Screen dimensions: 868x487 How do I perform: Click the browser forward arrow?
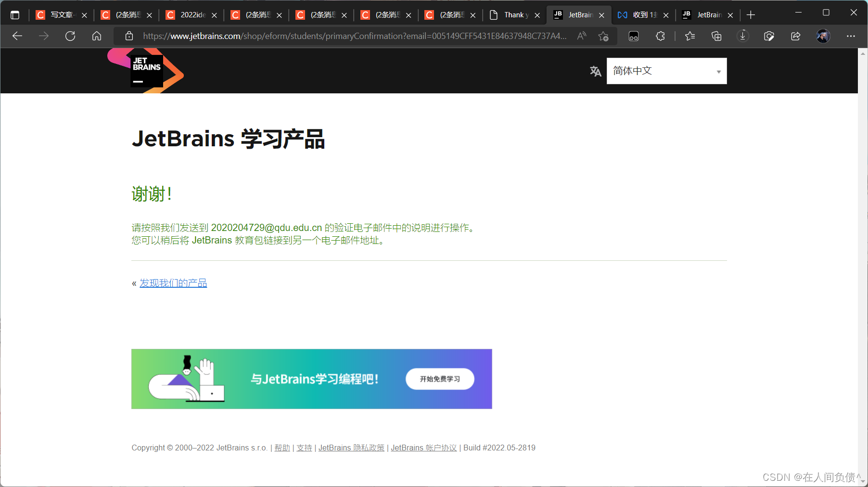[44, 36]
